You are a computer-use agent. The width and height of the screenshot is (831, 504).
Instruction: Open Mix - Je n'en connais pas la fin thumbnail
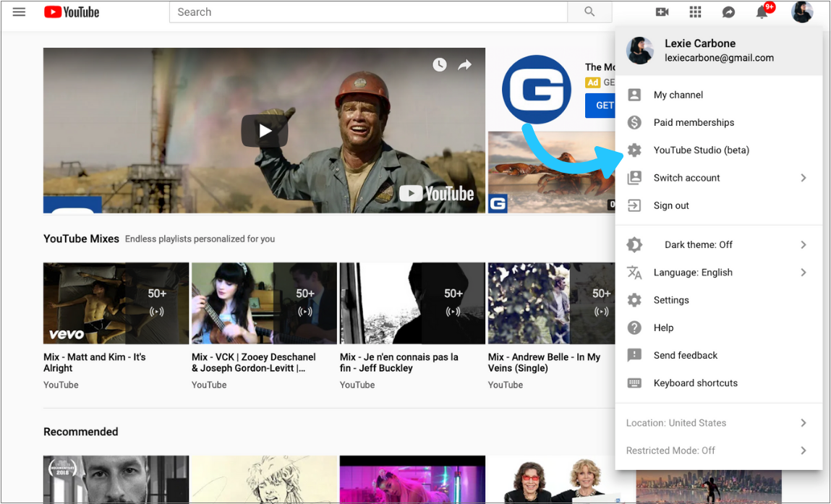click(x=412, y=303)
